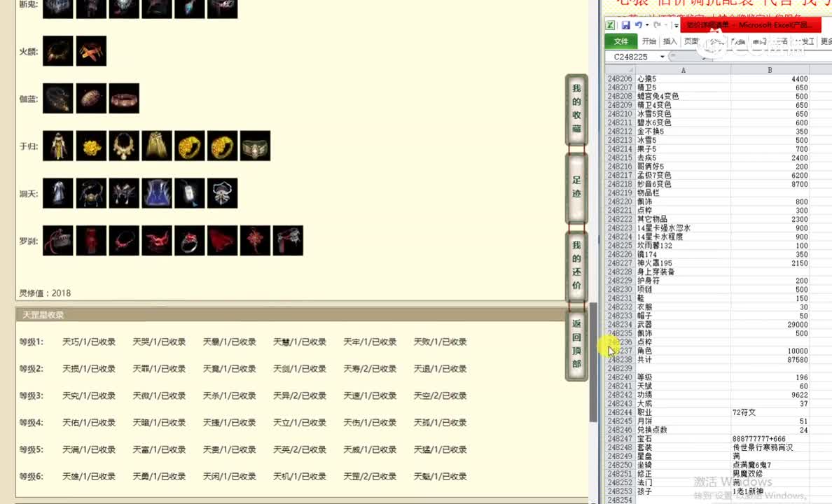Click 天罡/2/已收录 in 等级6 row
Image resolution: width=832 pixels, height=504 pixels.
(370, 477)
